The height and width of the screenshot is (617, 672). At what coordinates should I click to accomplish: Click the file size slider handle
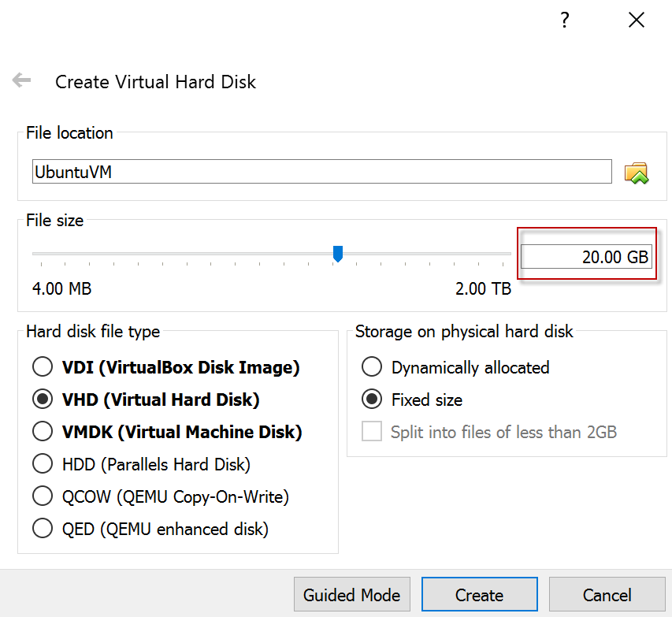338,254
